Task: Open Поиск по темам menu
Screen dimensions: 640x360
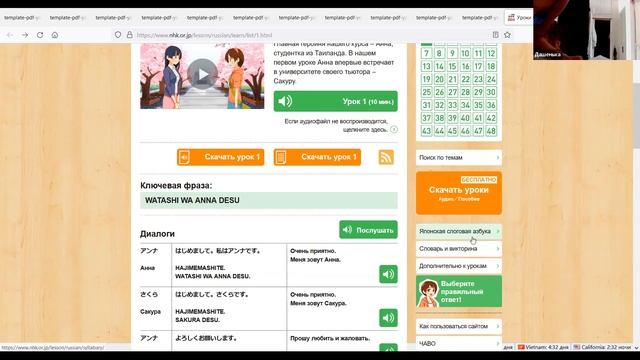Action: tap(459, 158)
